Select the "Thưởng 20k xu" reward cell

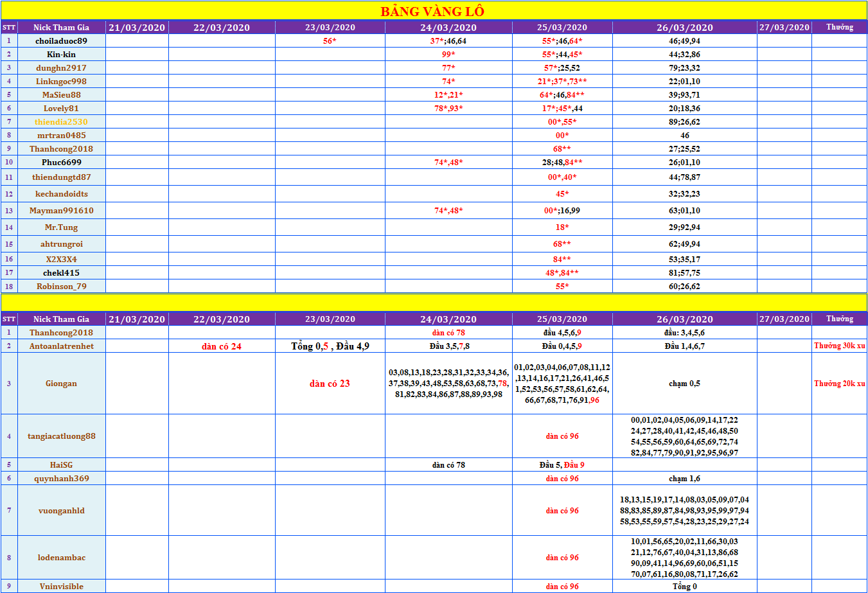coord(839,384)
